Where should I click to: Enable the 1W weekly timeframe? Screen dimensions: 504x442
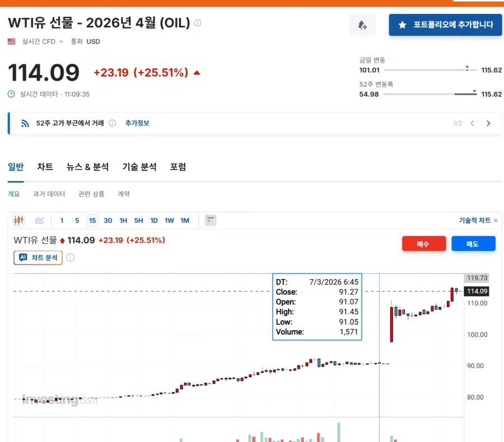(x=169, y=220)
